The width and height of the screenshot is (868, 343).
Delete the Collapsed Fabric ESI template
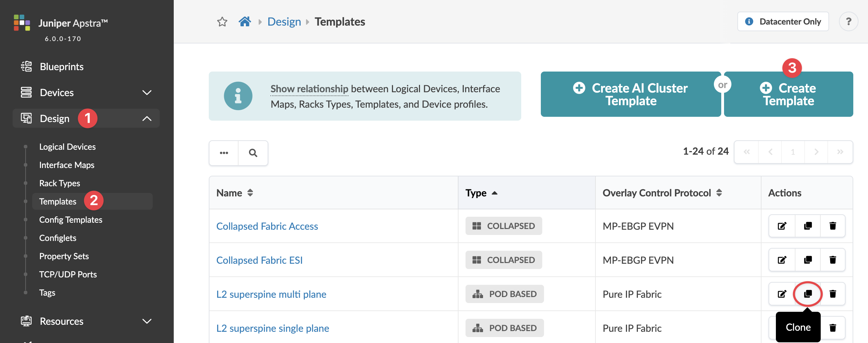[x=833, y=260]
